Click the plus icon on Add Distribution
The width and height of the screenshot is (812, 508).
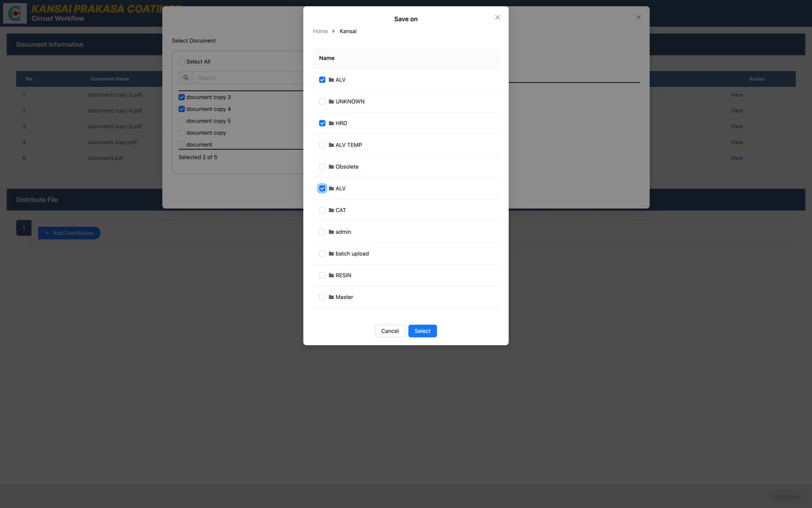click(47, 233)
